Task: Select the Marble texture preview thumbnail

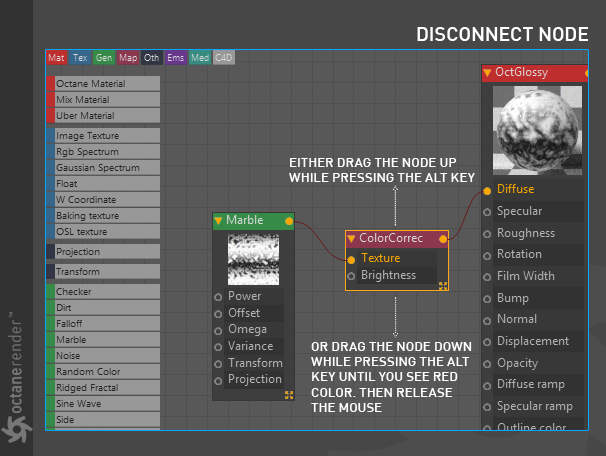Action: tap(253, 259)
